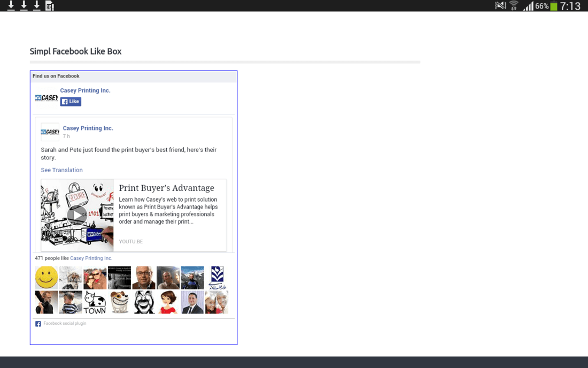Click the small child profile picture
The image size is (588, 368).
[x=71, y=302]
